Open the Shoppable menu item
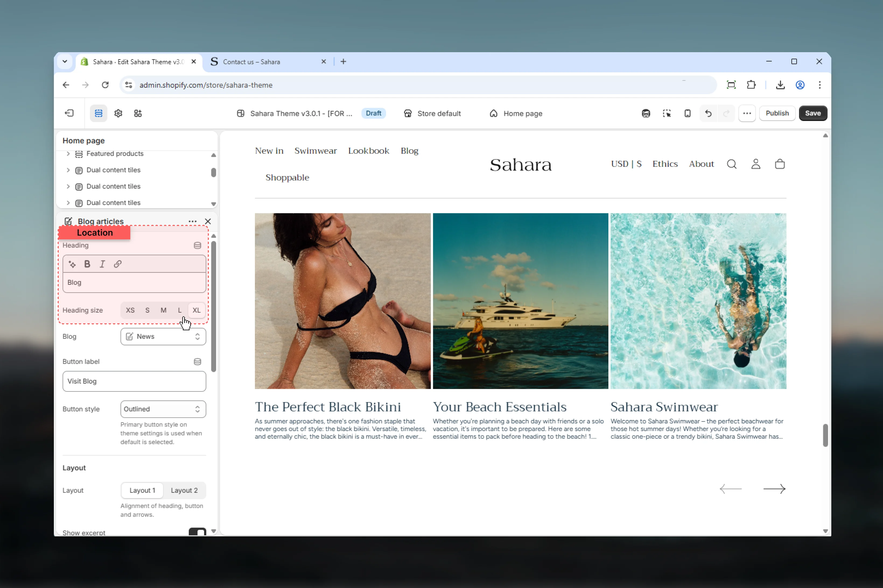 pyautogui.click(x=287, y=177)
